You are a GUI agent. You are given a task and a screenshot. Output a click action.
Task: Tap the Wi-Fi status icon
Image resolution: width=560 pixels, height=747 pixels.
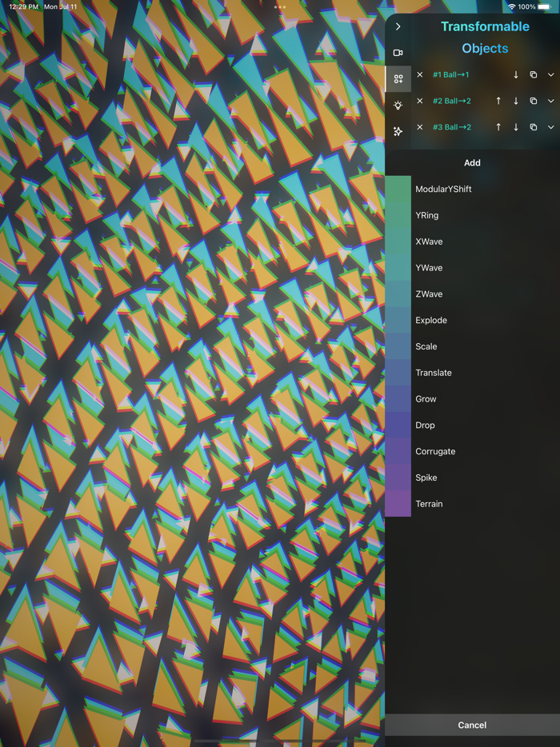pyautogui.click(x=512, y=6)
